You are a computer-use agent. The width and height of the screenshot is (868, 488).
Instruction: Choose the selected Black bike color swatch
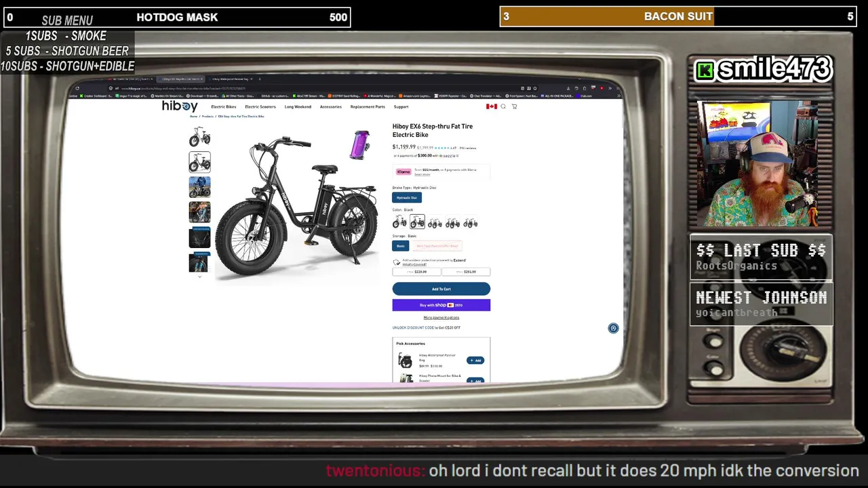(x=417, y=222)
